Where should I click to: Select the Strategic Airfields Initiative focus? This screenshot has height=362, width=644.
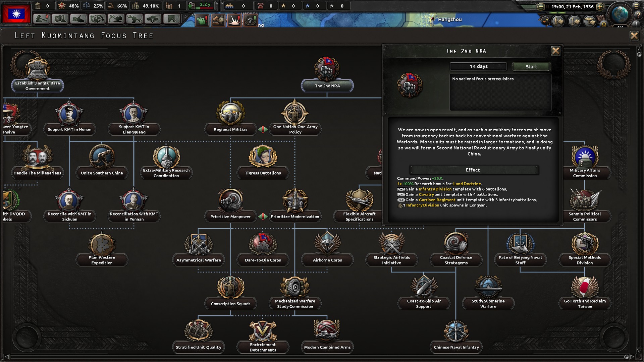(391, 249)
